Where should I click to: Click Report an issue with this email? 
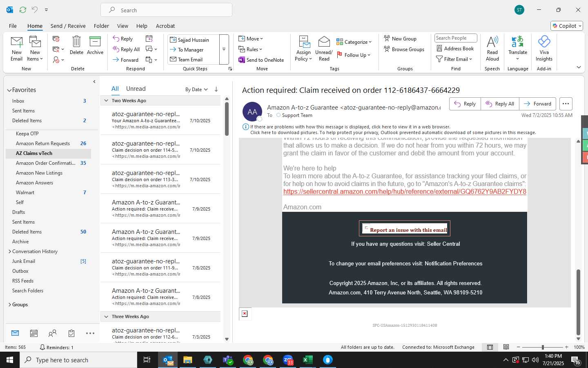405,229
